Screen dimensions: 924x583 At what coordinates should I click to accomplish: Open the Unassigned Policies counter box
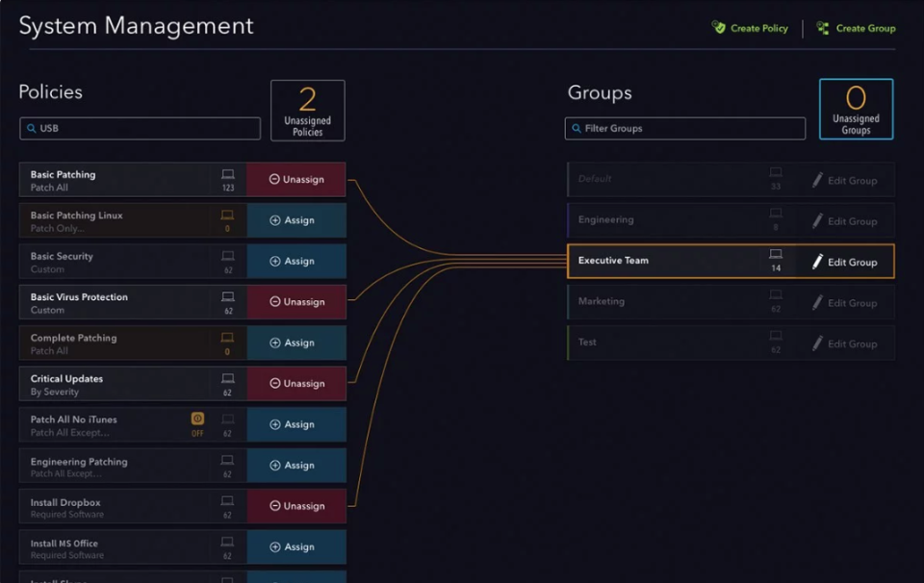(x=308, y=111)
